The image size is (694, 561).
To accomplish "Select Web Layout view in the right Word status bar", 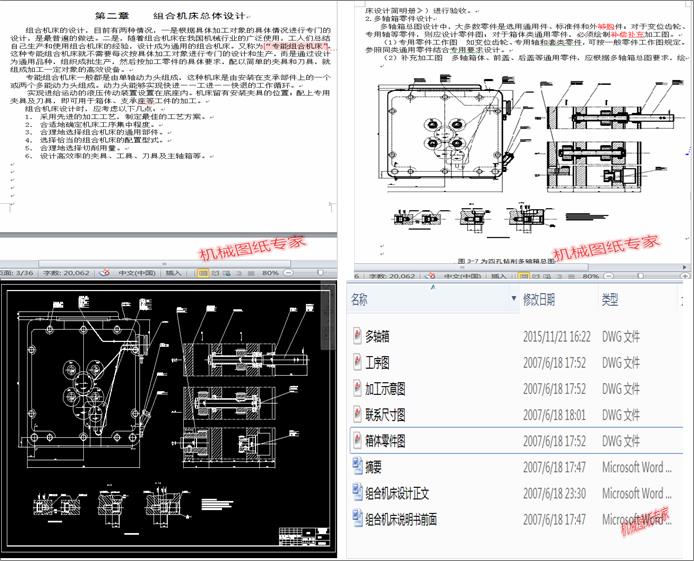I will pyautogui.click(x=547, y=276).
